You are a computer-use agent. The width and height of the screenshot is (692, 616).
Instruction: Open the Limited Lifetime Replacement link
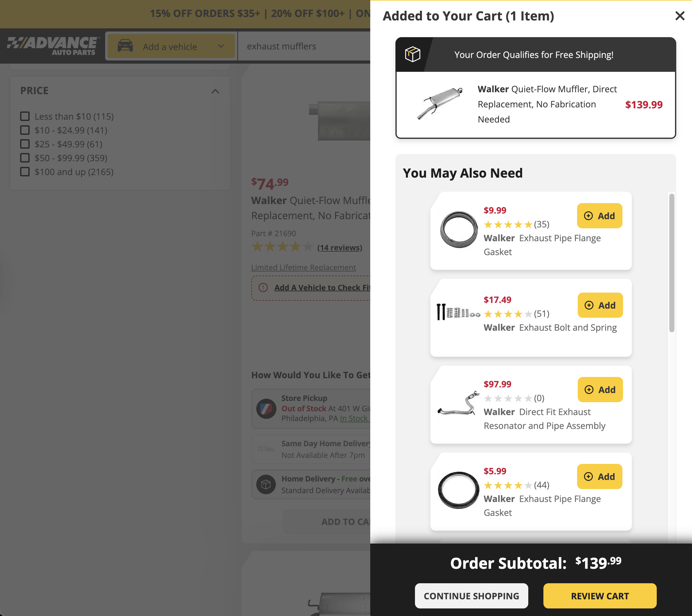(303, 267)
